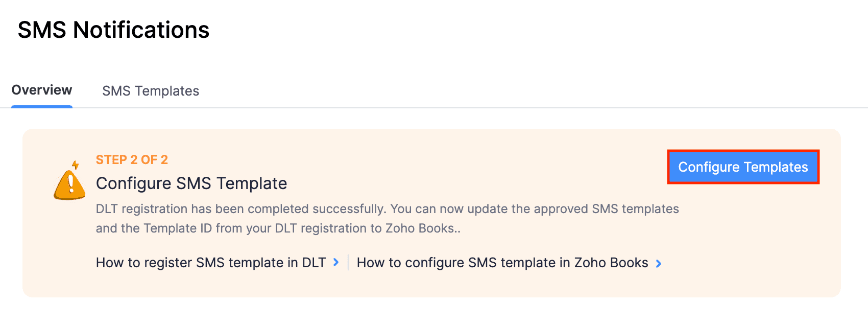868x325 pixels.
Task: Click the DLT registration success description text
Action: [x=387, y=218]
